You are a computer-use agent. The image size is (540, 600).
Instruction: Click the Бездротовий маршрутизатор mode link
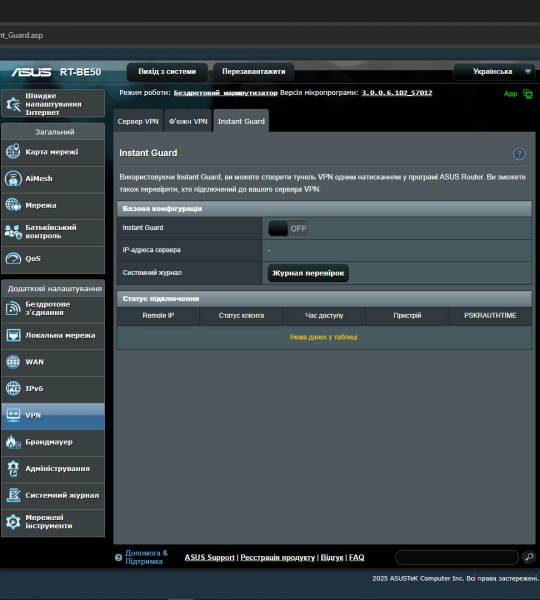coord(225,93)
